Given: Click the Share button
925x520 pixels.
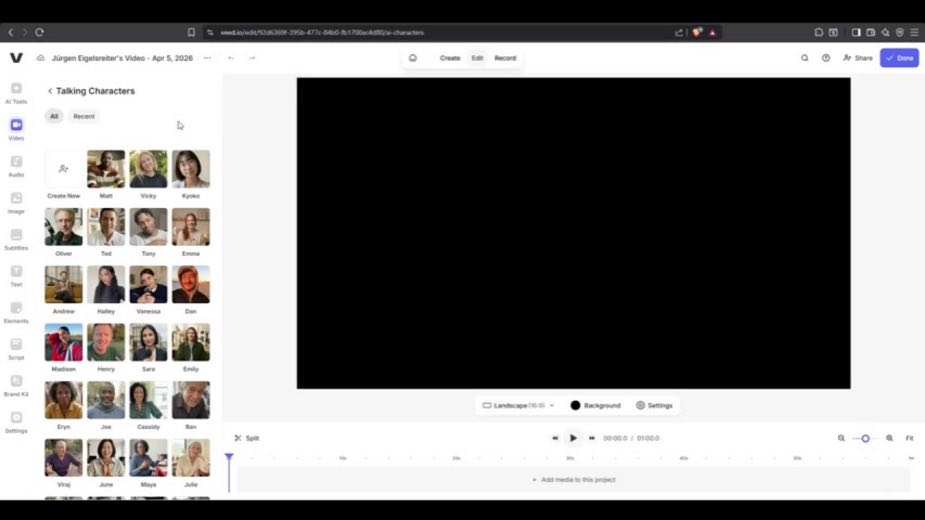Looking at the screenshot, I should [x=858, y=58].
